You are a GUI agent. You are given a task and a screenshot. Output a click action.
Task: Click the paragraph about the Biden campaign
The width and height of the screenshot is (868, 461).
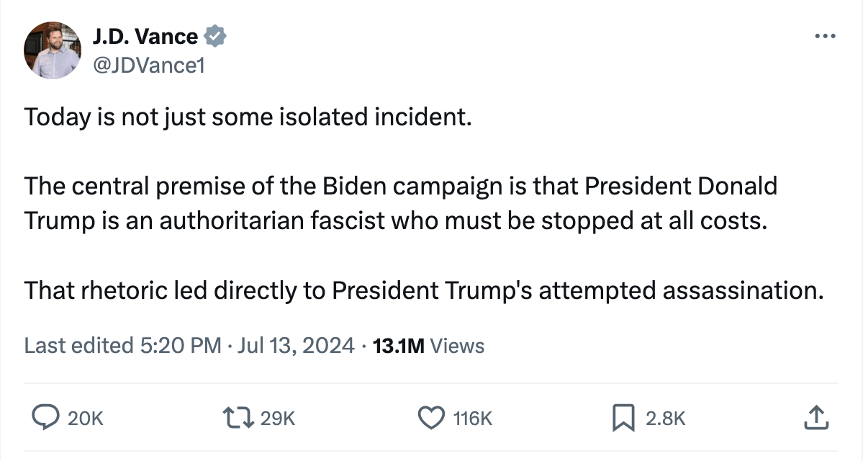(x=400, y=202)
